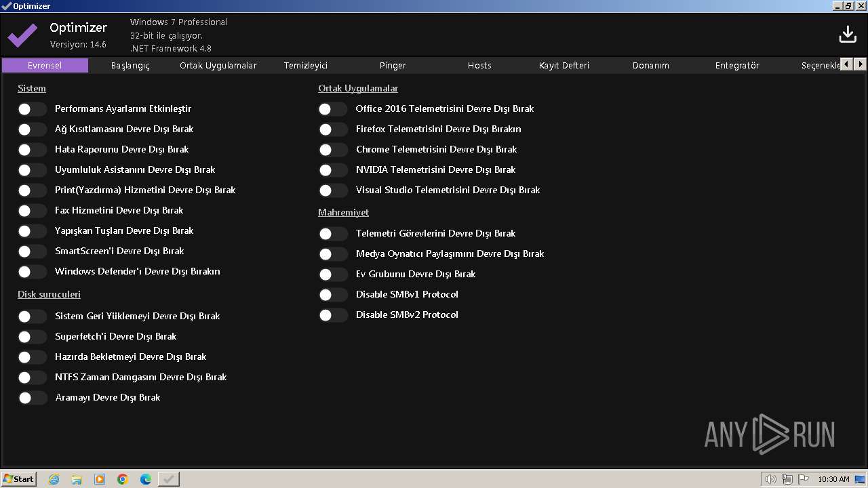Toggle Windows Defender'ı Devre Dışı Bırakın

click(32, 271)
